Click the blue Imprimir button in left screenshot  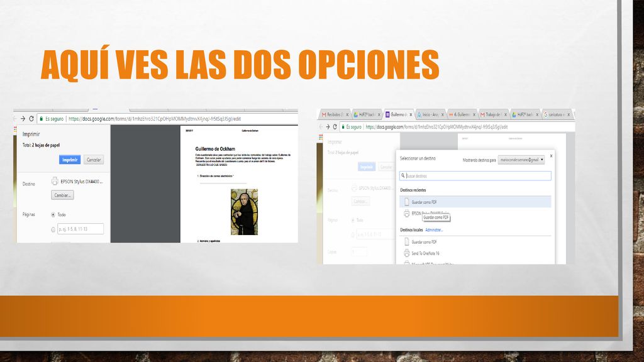coord(70,160)
